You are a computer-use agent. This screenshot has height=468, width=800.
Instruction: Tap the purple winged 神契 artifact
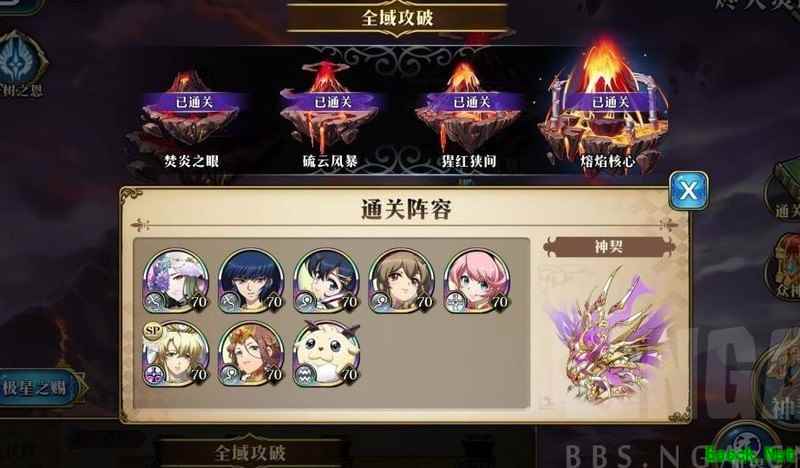[x=610, y=337]
